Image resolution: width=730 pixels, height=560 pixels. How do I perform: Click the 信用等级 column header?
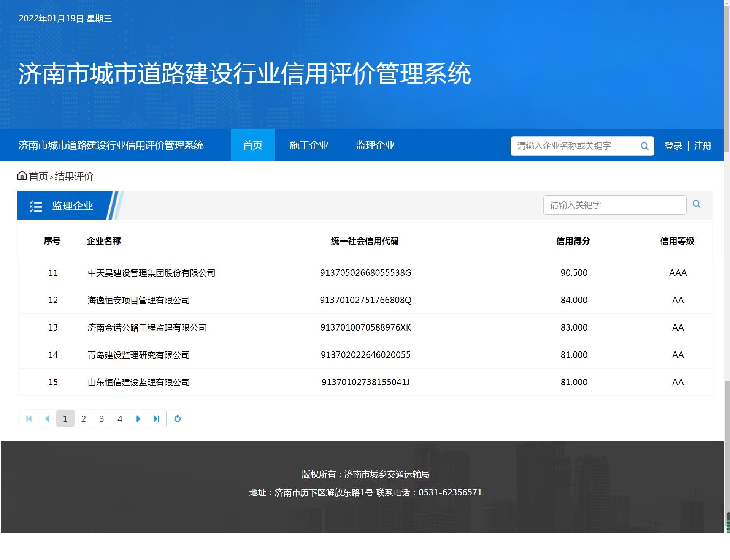point(678,241)
